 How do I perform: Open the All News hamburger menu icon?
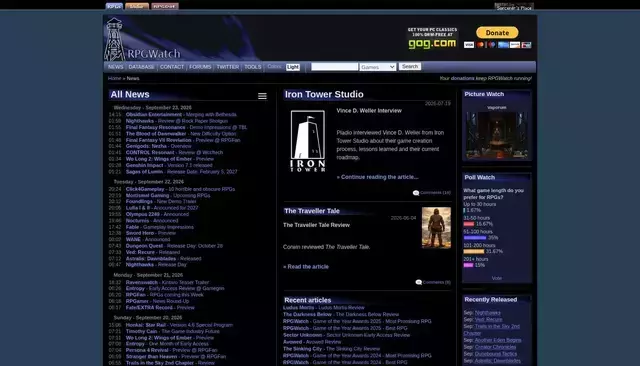262,96
